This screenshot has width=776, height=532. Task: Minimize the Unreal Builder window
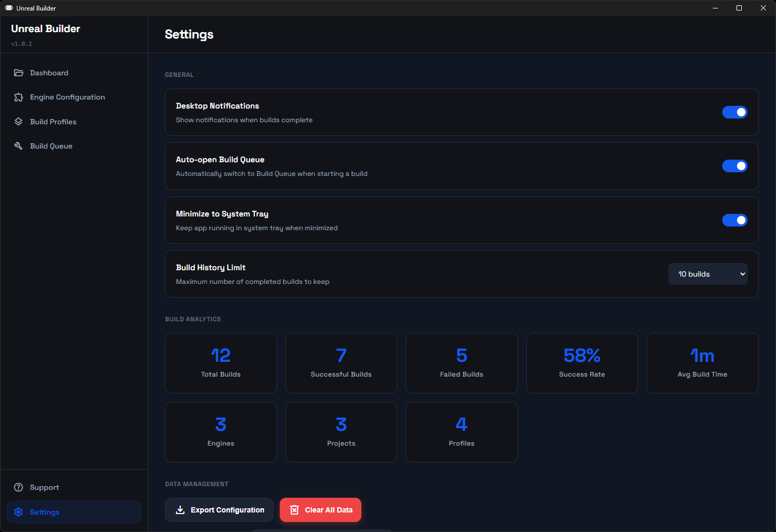click(x=715, y=8)
